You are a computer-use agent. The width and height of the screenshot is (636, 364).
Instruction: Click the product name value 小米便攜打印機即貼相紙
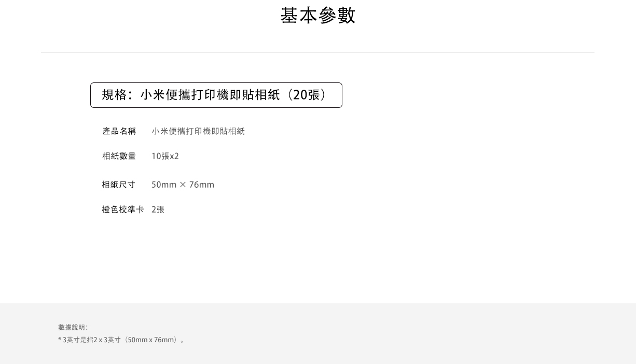198,132
